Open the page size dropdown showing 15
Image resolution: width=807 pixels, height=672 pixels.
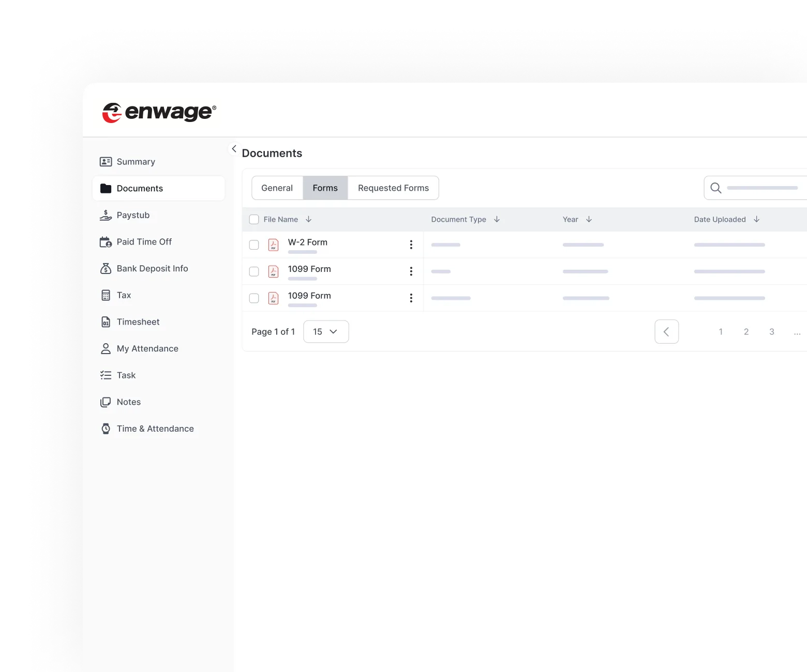click(x=326, y=331)
